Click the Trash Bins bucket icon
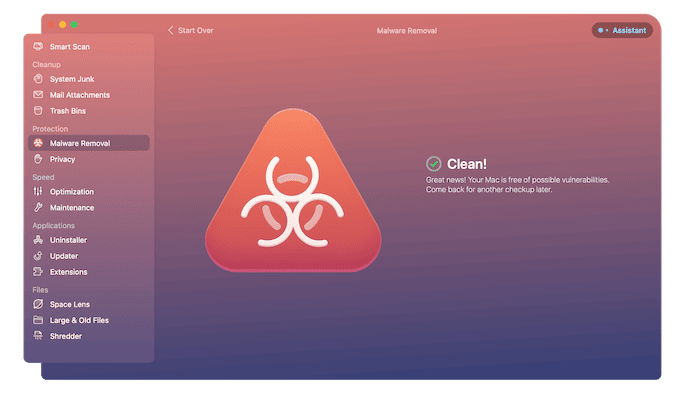681x400 pixels. tap(38, 111)
